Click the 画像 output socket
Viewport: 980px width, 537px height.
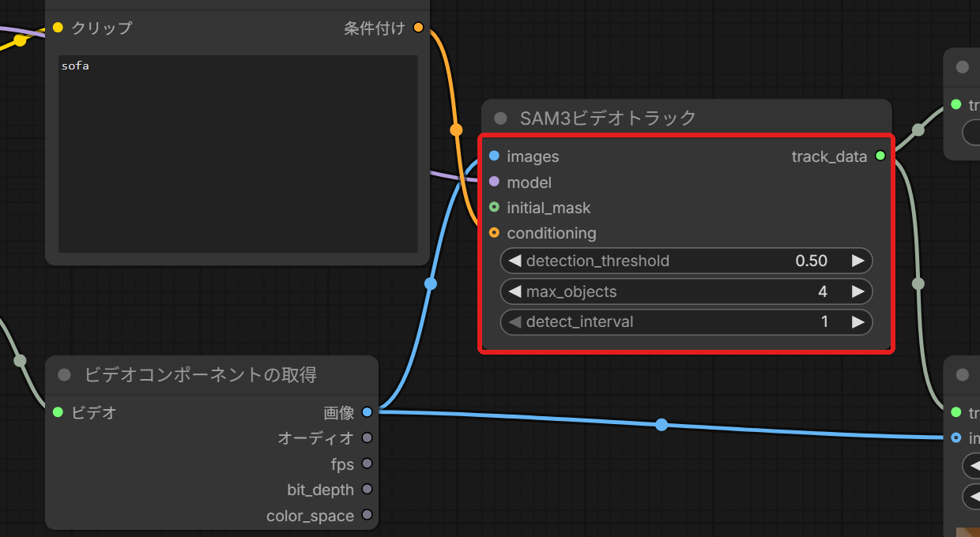point(367,411)
